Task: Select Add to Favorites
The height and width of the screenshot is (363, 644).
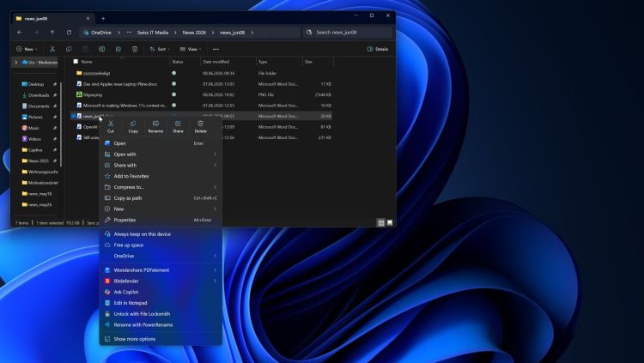Action: [161, 176]
